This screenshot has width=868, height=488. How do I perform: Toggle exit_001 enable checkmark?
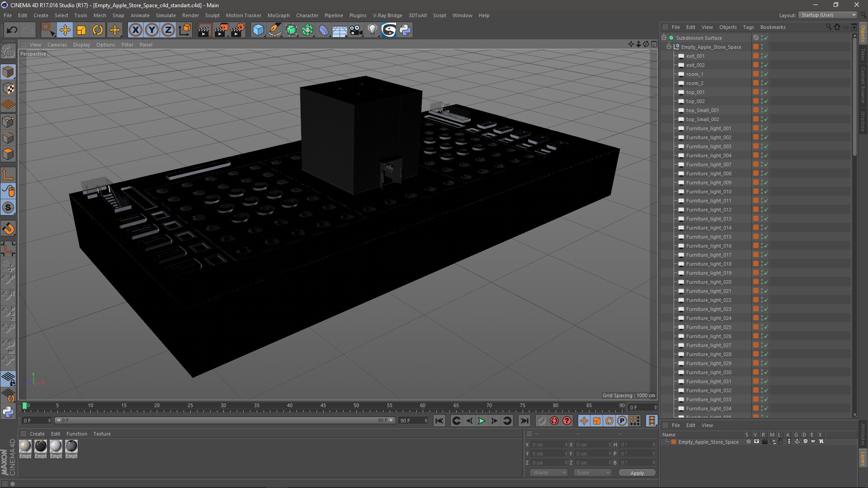pyautogui.click(x=766, y=56)
